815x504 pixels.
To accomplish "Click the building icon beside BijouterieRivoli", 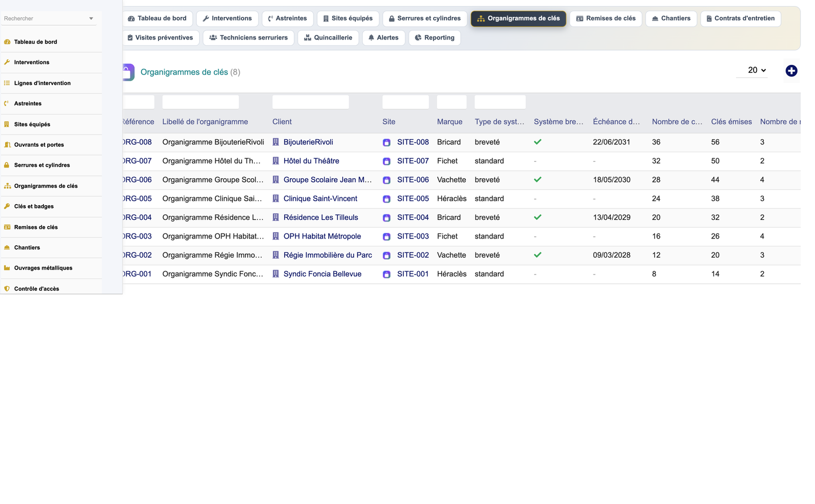I will [276, 142].
